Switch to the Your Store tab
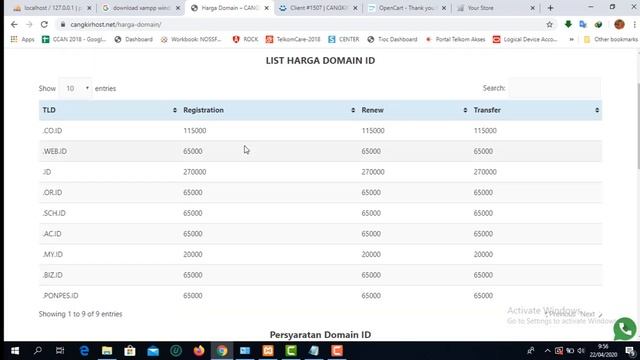Image resolution: width=640 pixels, height=360 pixels. 495,8
